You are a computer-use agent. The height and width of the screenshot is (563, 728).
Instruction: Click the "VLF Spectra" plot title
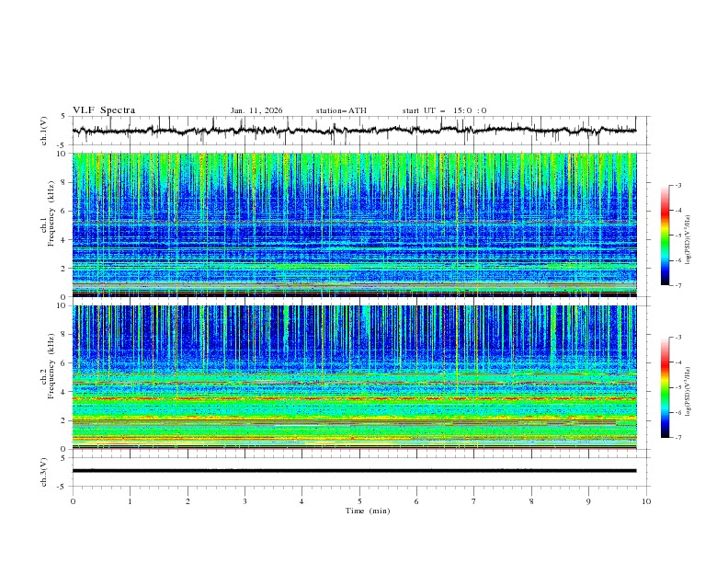point(104,110)
